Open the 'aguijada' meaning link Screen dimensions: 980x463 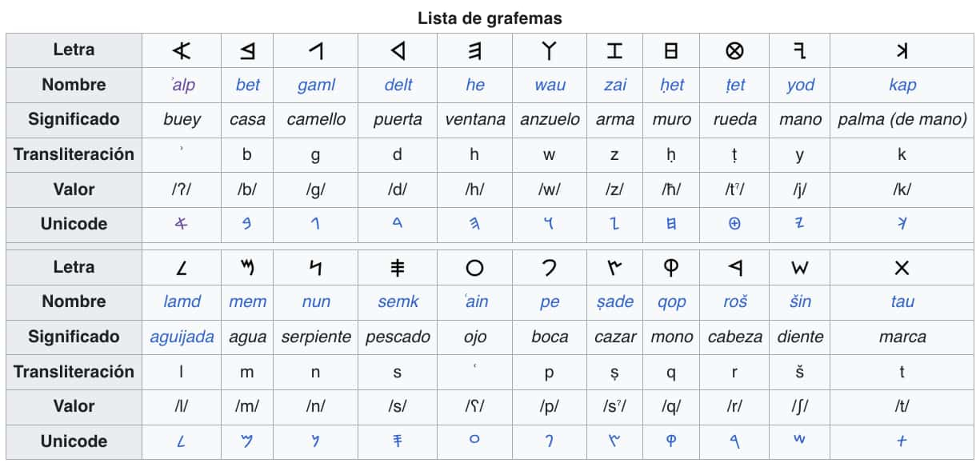[182, 337]
